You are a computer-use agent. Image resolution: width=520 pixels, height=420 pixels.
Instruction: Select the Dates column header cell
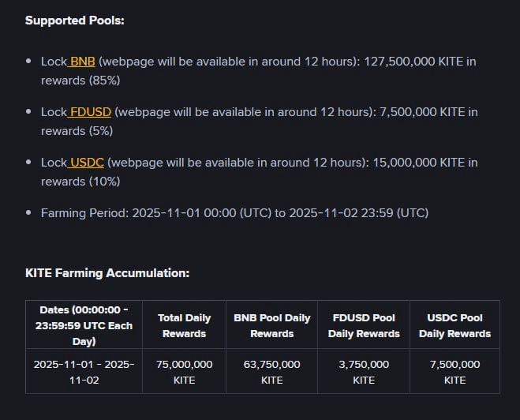tap(84, 325)
